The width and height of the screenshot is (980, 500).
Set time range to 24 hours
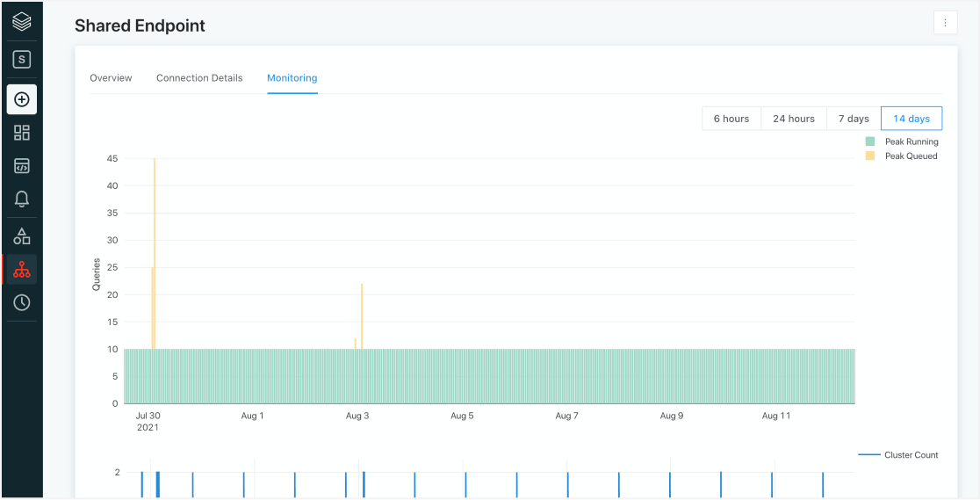tap(794, 119)
